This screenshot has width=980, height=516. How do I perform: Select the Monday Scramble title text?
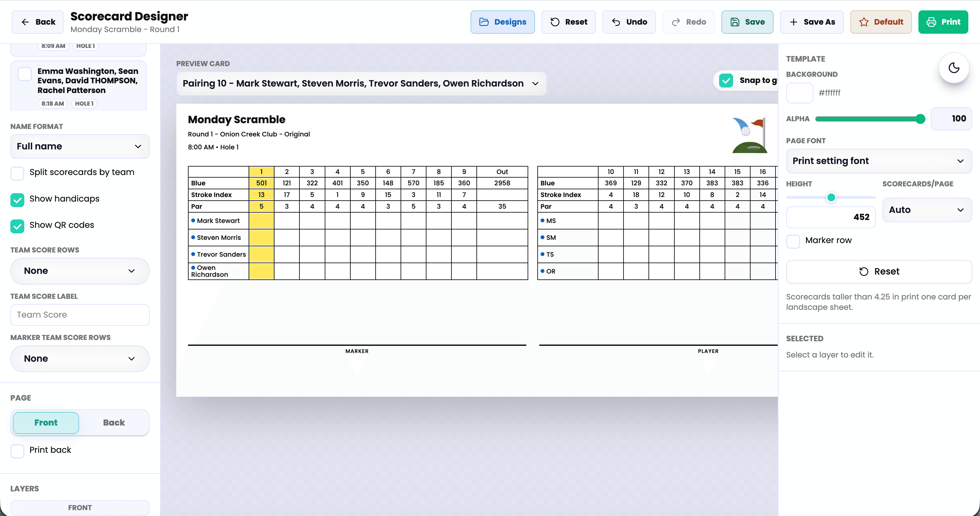(x=236, y=120)
